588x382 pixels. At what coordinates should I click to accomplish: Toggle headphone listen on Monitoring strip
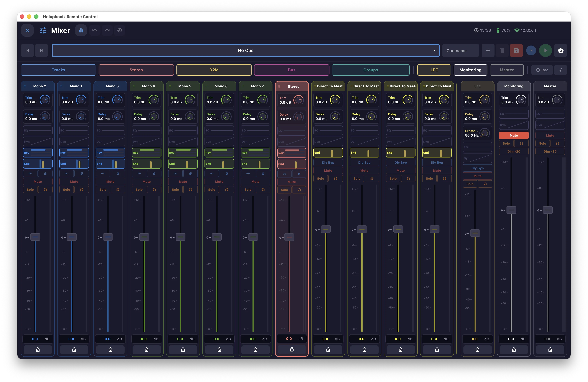pos(521,143)
